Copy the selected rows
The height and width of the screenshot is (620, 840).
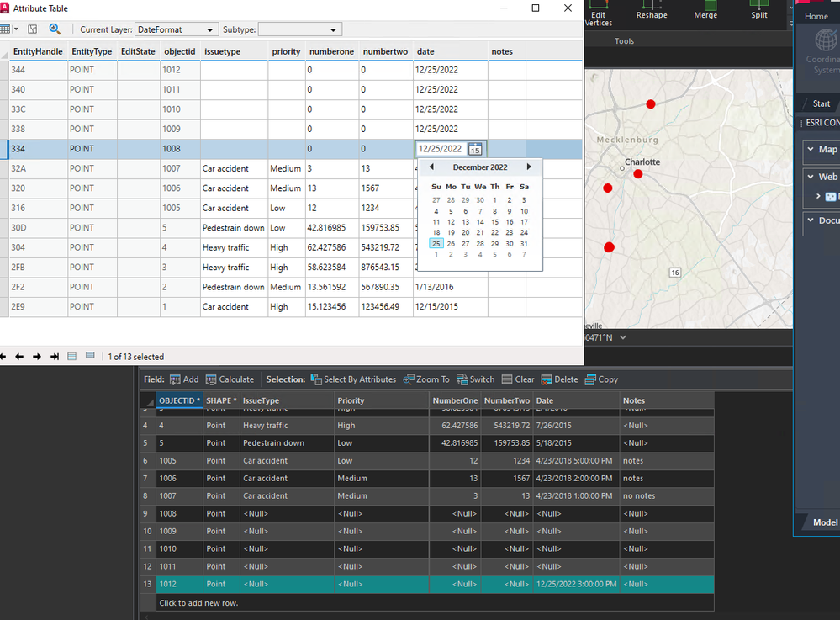click(x=601, y=379)
